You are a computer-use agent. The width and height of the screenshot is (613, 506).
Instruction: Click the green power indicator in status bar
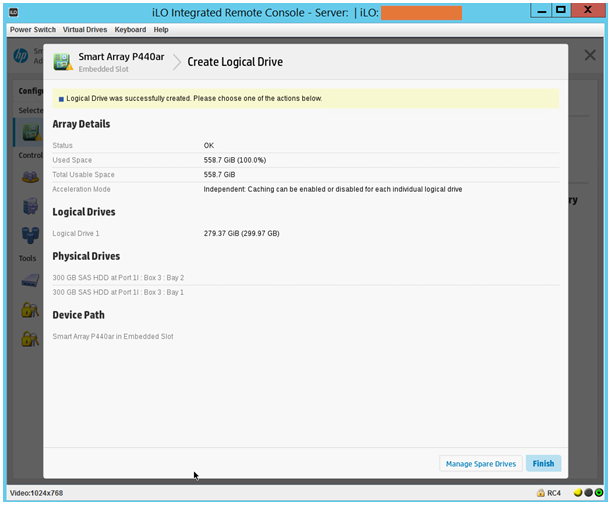pyautogui.click(x=599, y=493)
